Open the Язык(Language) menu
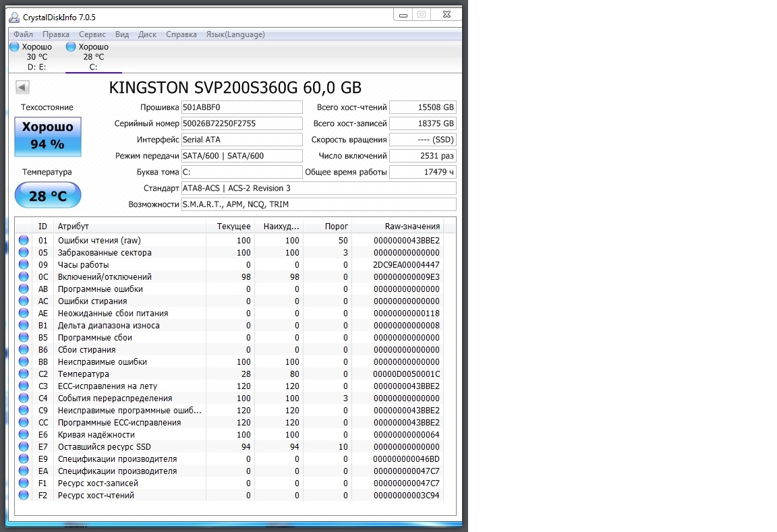Viewport: 777px width, 532px height. point(235,34)
